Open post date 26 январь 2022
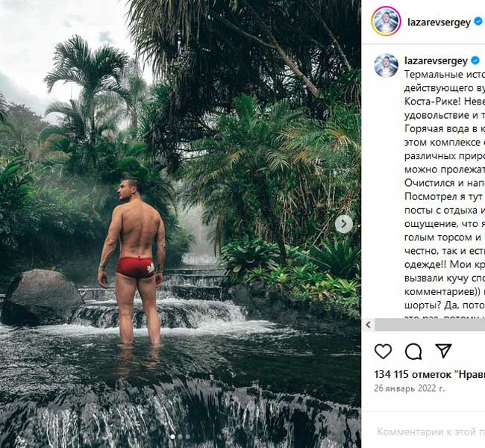This screenshot has height=448, width=485. click(x=410, y=388)
